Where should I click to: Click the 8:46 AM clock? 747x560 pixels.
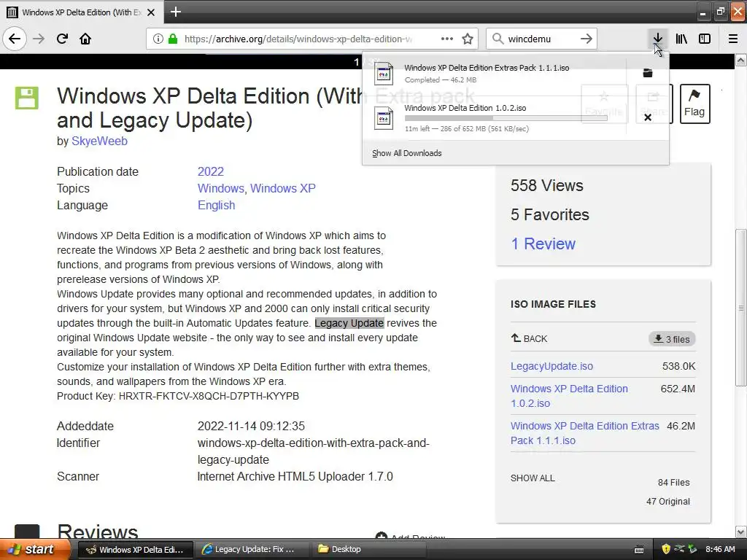point(720,549)
